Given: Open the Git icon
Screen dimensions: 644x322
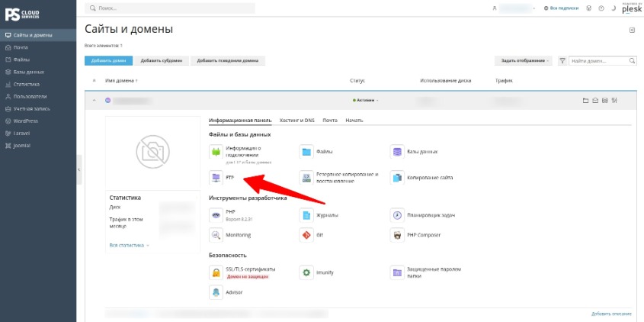Looking at the screenshot, I should click(x=306, y=235).
